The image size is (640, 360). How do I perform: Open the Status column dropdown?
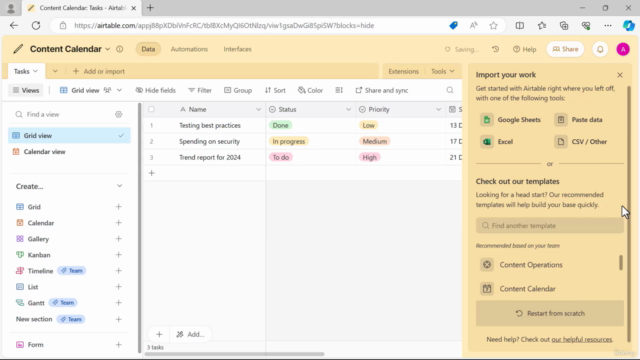point(348,109)
